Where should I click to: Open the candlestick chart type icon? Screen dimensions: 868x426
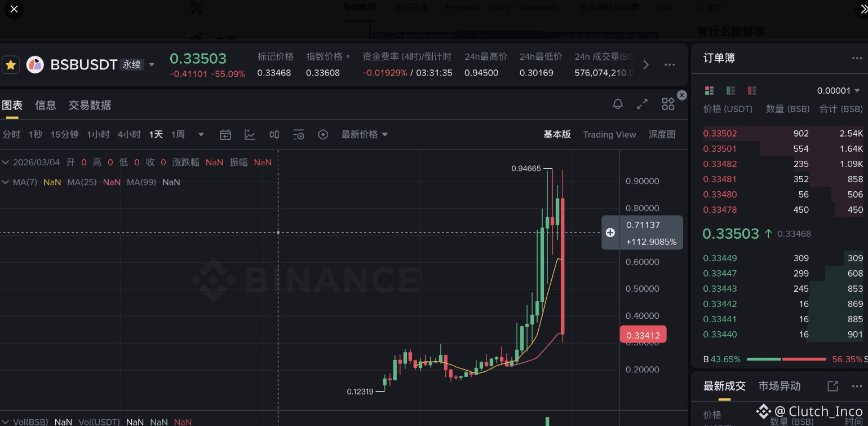(274, 134)
